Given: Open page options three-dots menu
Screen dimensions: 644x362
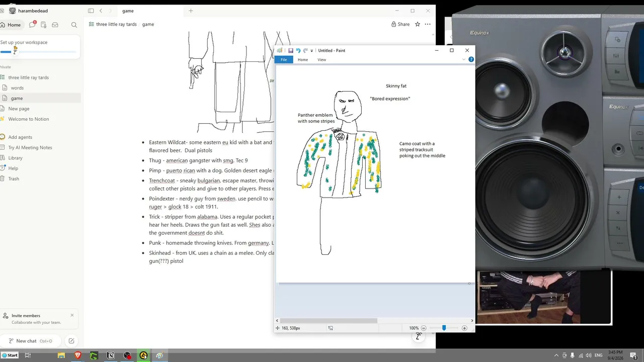Looking at the screenshot, I should (428, 24).
